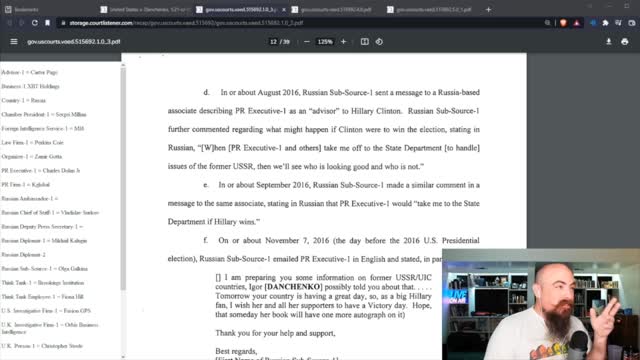The width and height of the screenshot is (640, 360).
Task: Click 'Best regards,' line in document
Action: (x=236, y=351)
